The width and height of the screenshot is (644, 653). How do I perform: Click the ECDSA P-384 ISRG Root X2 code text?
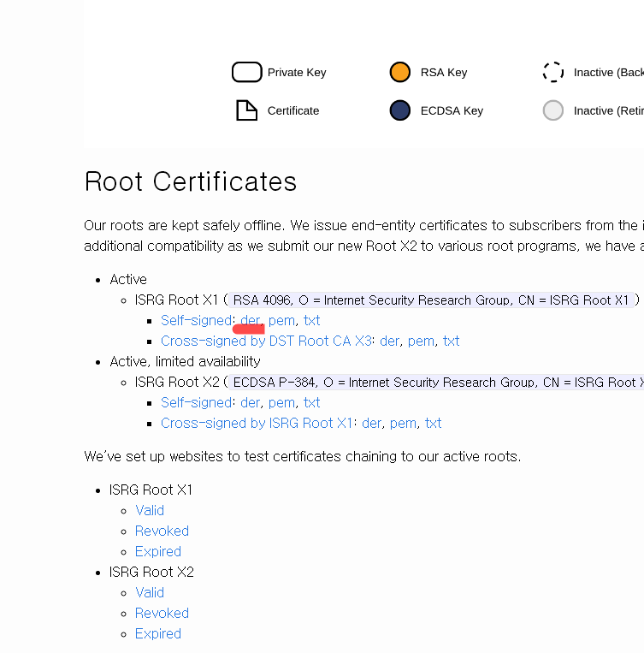[x=436, y=382]
